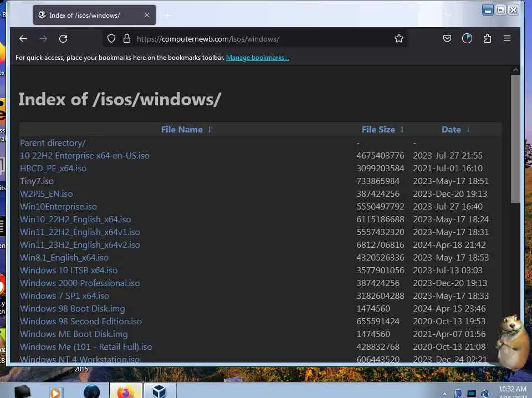Image resolution: width=532 pixels, height=398 pixels.
Task: Show hidden system tray icons
Action: pyautogui.click(x=445, y=394)
